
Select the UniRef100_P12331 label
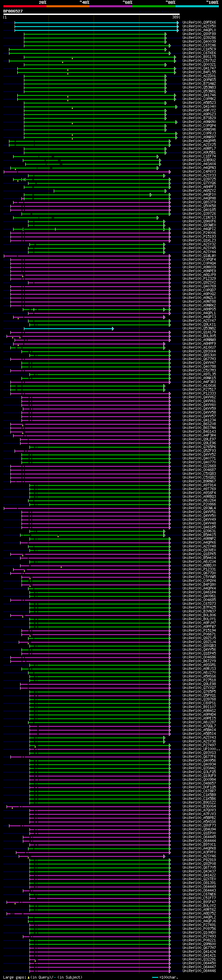coord(199,569)
